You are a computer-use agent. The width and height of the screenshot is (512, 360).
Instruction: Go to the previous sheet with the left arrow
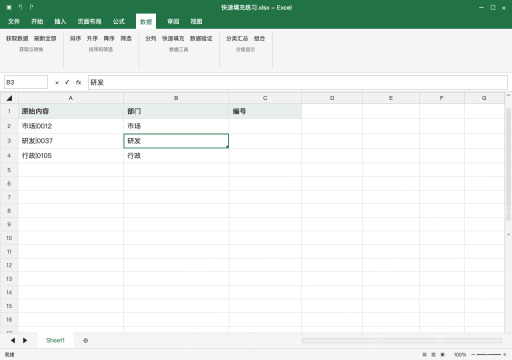click(x=13, y=340)
